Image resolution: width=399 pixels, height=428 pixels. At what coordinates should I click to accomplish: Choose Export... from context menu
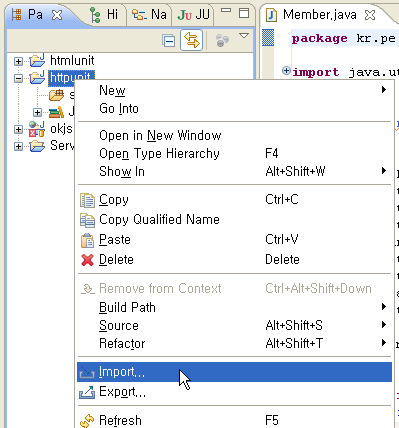(234, 392)
